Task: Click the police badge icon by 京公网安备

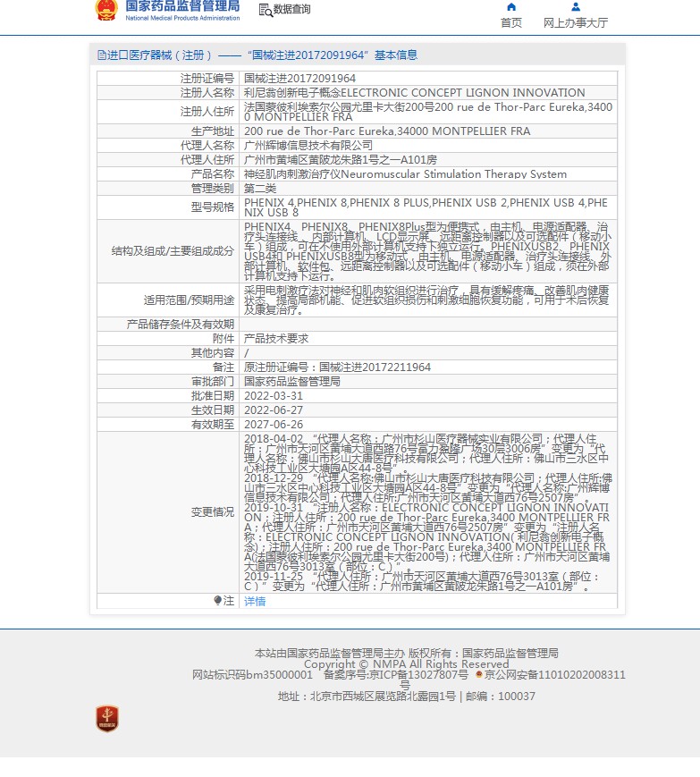Action: (479, 674)
